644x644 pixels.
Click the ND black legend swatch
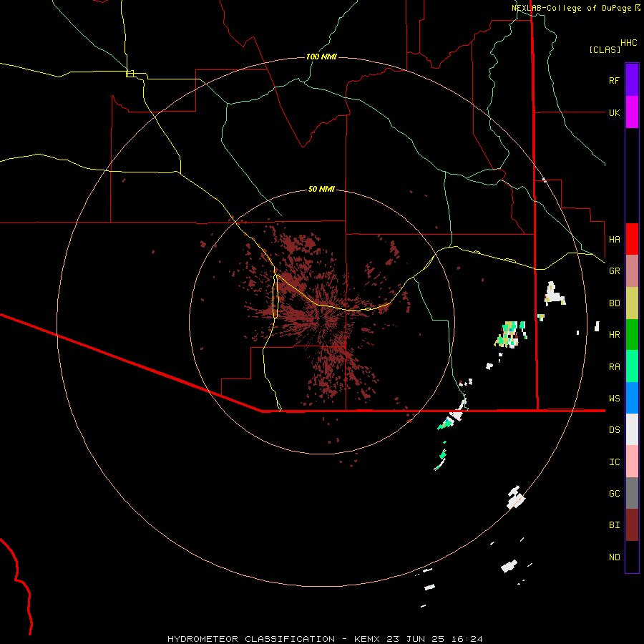click(x=632, y=557)
